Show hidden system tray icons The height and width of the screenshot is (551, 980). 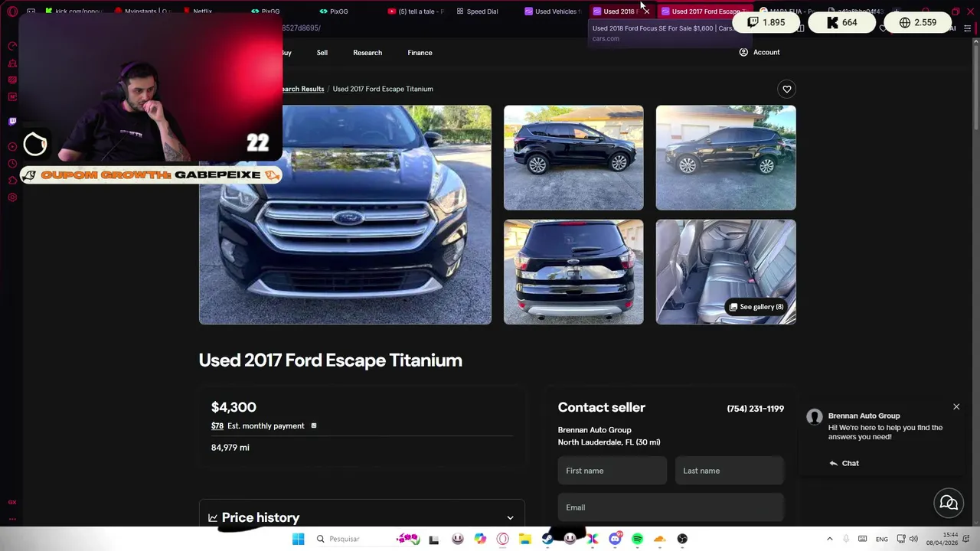point(829,539)
